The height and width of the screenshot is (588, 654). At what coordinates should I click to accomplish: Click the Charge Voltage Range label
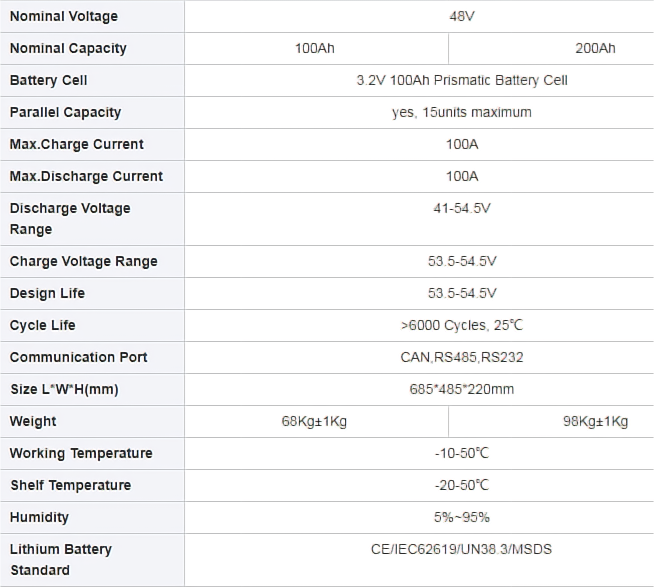pos(84,261)
